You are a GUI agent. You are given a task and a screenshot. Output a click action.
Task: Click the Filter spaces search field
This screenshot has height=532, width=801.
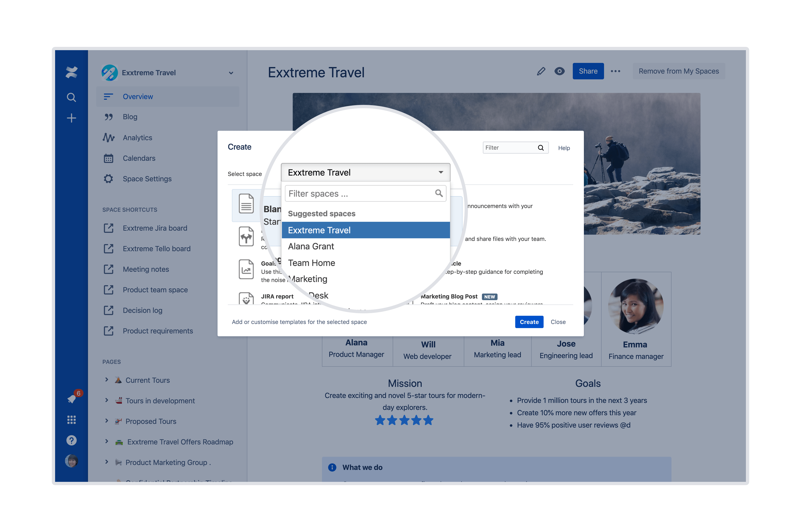pyautogui.click(x=360, y=193)
